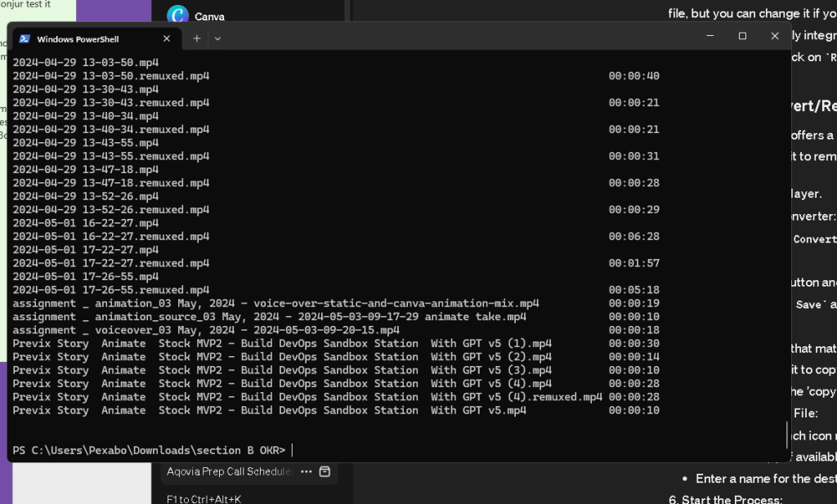
Task: Click '2024-04-29 13-03-50.mp4' first line
Action: (85, 62)
